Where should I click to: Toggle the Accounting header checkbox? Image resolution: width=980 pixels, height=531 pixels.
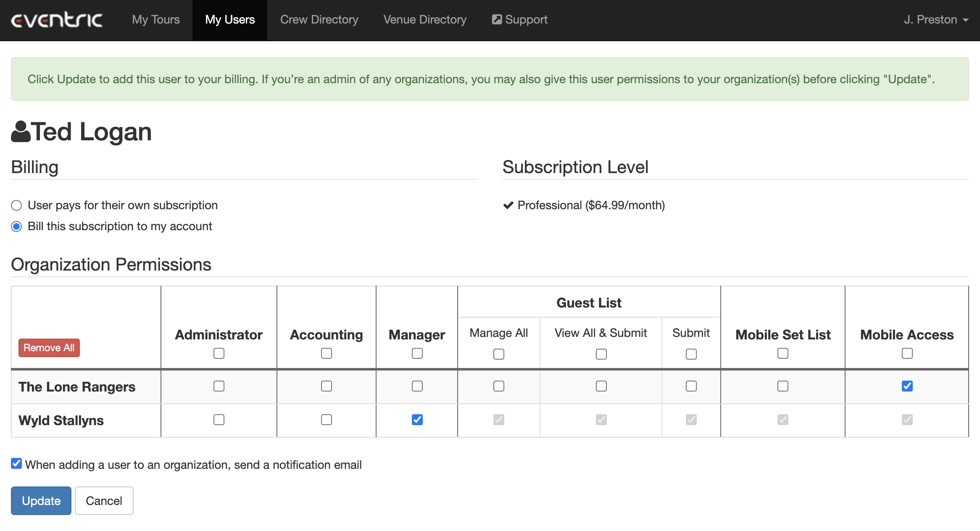click(x=327, y=353)
